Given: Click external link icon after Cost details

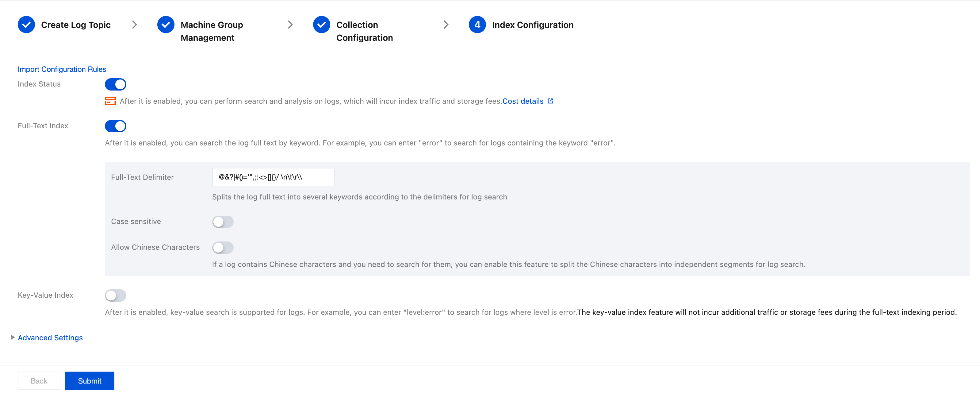Looking at the screenshot, I should [x=550, y=101].
